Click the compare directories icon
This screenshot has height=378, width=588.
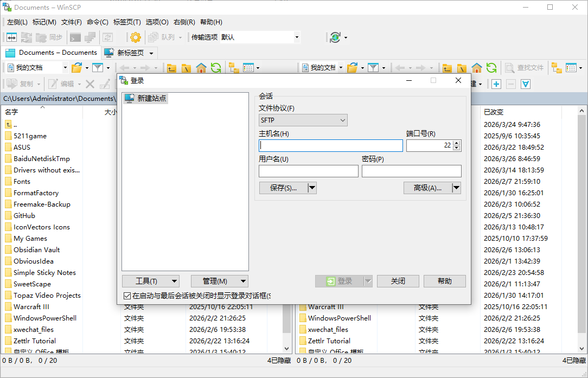(x=11, y=37)
